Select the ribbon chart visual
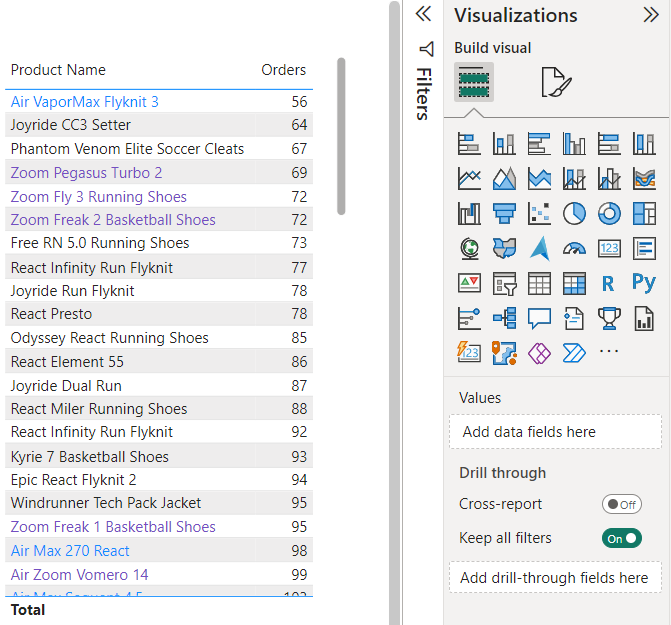Viewport: 671px width, 625px height. [x=644, y=178]
